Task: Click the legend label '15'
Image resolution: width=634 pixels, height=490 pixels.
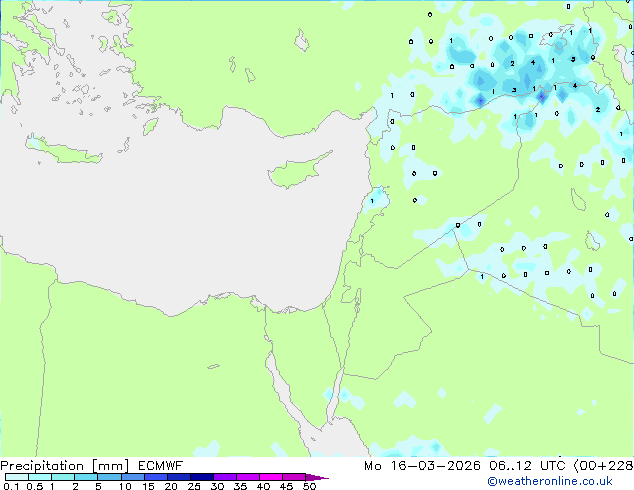Action: (148, 486)
